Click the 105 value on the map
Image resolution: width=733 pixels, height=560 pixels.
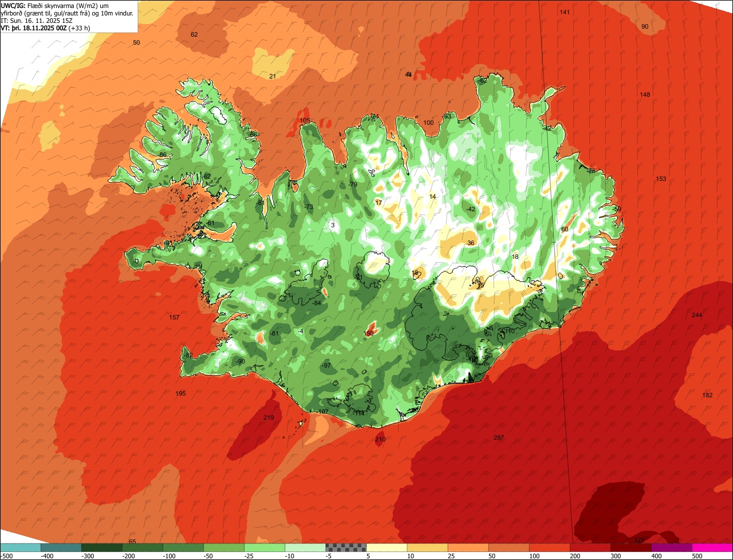coord(305,120)
